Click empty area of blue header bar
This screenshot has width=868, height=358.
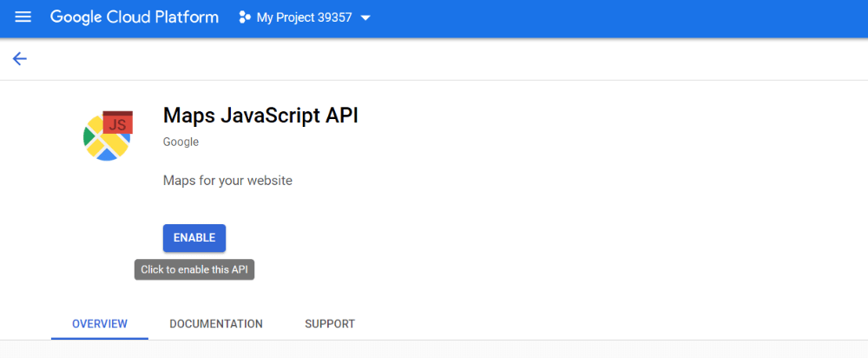click(609, 18)
